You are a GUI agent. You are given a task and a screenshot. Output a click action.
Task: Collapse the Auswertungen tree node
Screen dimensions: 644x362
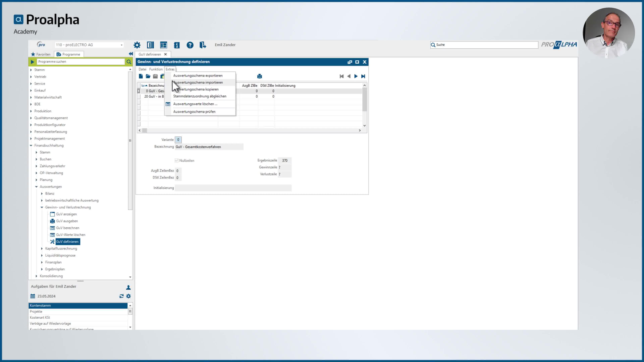coord(37,187)
